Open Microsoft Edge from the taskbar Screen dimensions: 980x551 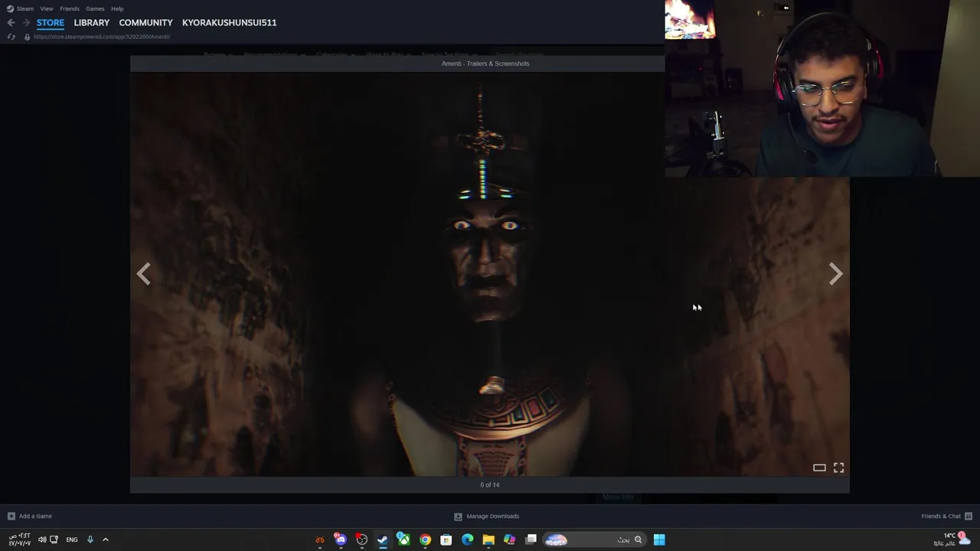click(467, 540)
